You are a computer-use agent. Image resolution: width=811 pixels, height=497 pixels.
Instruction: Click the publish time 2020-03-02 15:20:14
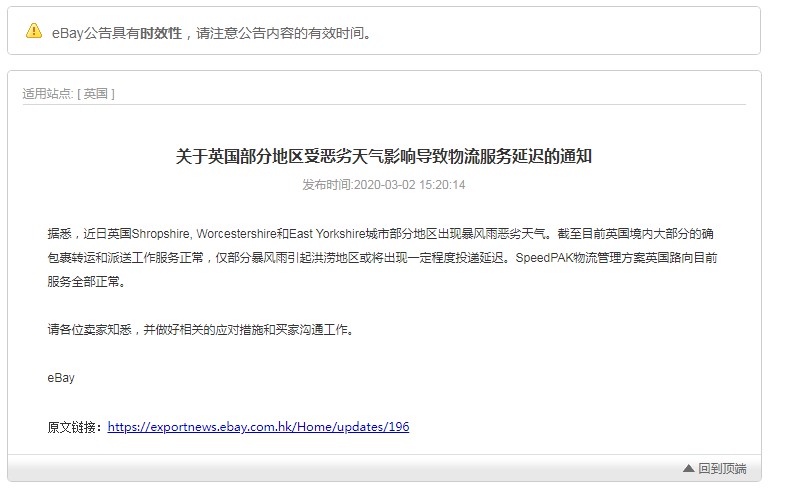pyautogui.click(x=384, y=185)
